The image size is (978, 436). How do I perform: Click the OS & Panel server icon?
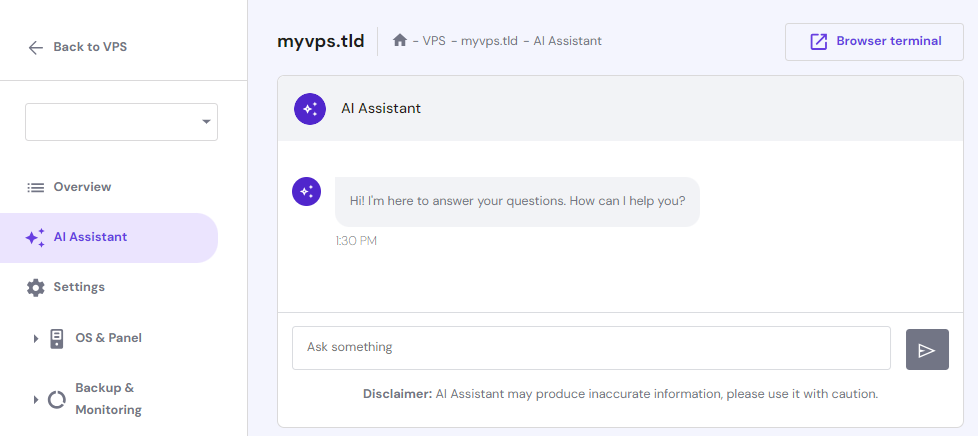tap(57, 338)
